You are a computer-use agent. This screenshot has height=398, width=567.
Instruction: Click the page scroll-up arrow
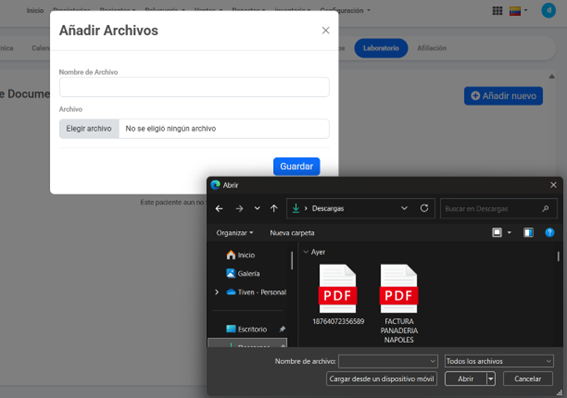pos(552,76)
